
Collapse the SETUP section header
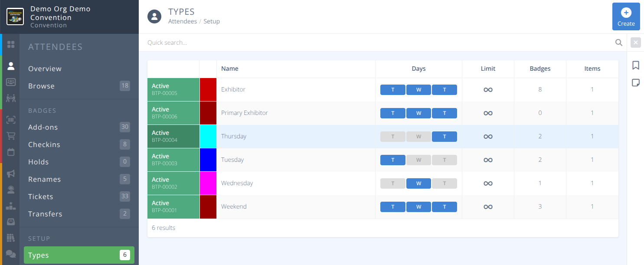click(x=39, y=238)
